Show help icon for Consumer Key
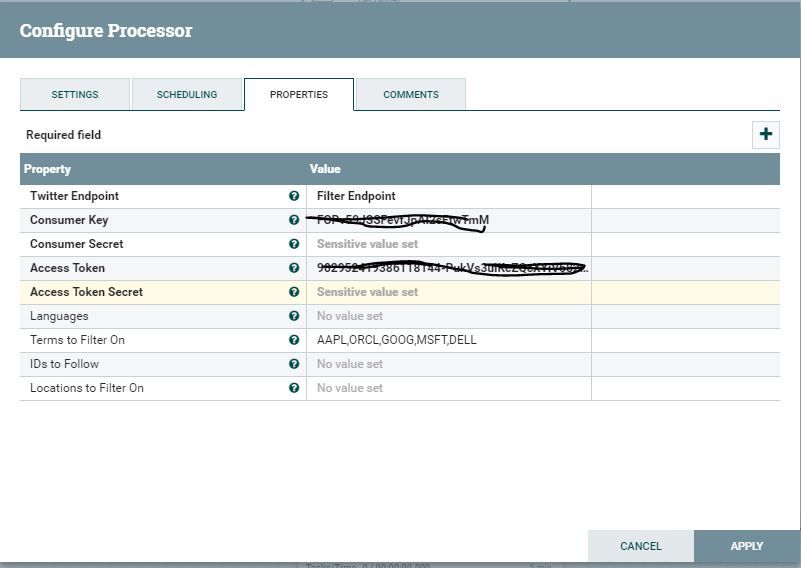This screenshot has height=568, width=801. click(x=294, y=220)
